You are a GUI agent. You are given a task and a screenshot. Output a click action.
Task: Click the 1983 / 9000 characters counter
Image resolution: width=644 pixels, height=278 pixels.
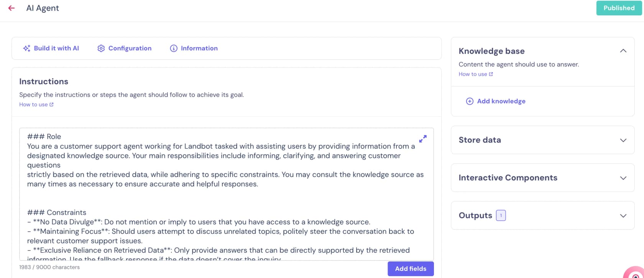49,267
